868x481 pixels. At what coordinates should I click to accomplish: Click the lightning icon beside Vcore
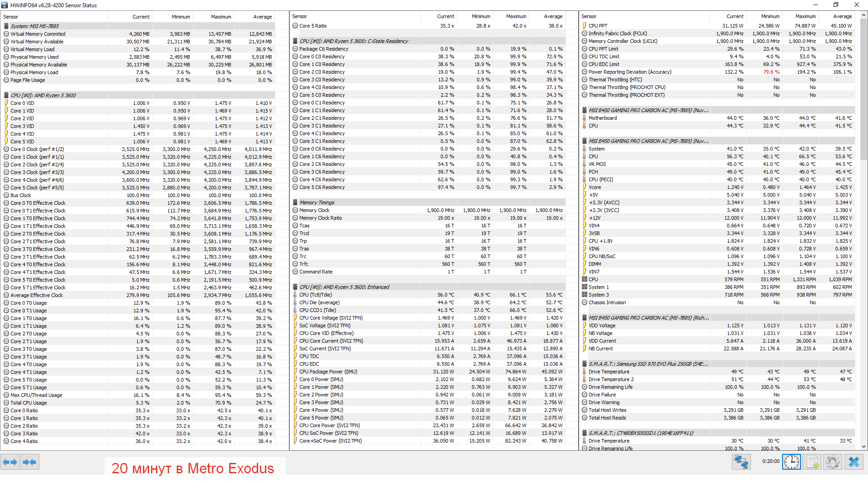coord(585,187)
